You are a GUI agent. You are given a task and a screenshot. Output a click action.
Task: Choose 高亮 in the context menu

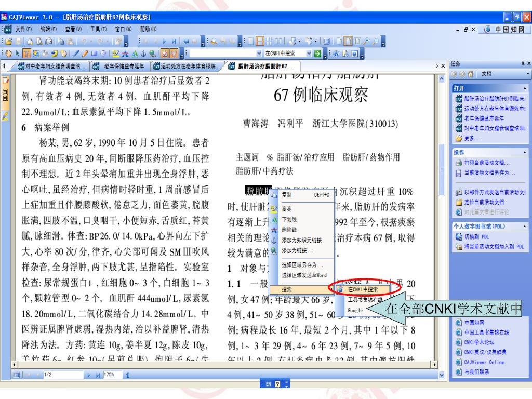(x=302, y=209)
